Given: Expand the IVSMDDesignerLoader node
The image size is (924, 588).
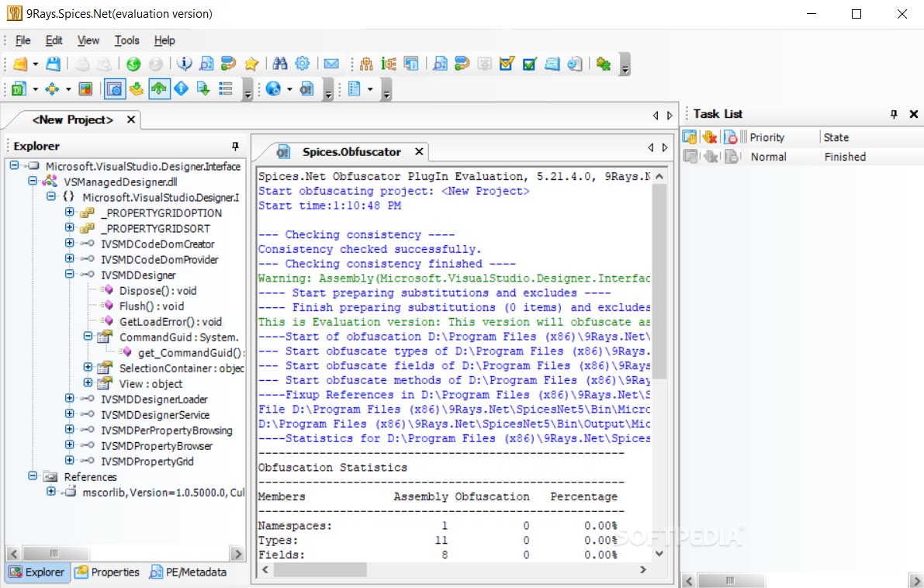Looking at the screenshot, I should click(70, 398).
